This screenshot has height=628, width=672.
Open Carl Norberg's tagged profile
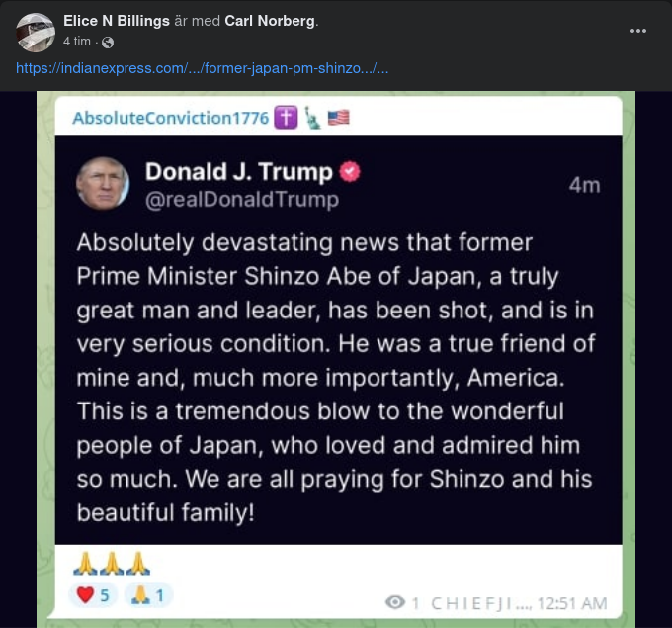point(270,21)
